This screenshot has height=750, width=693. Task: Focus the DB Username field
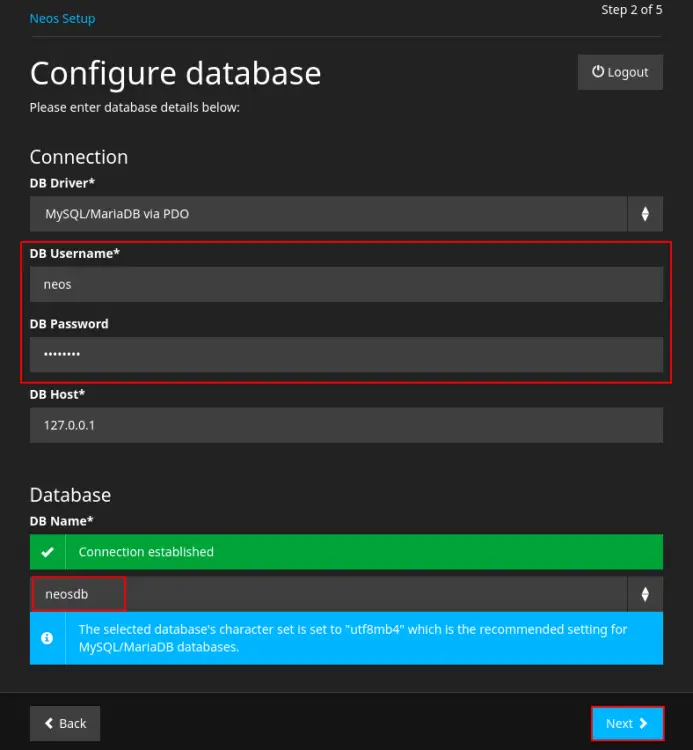[346, 284]
